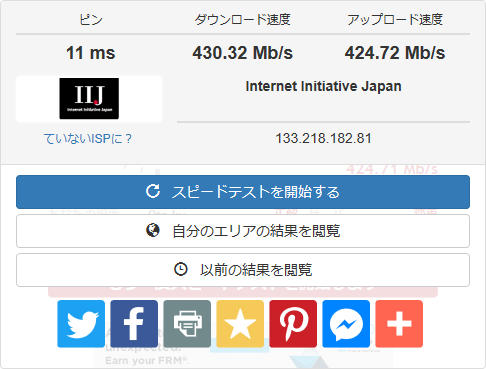486x369 pixels.
Task: Click the ピン column header
Action: [91, 19]
